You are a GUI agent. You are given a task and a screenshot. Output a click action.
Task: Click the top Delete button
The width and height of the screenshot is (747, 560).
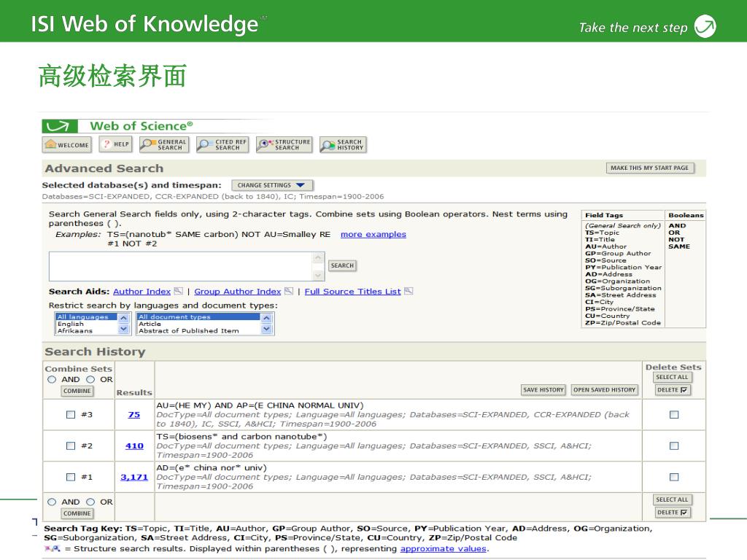pos(672,390)
